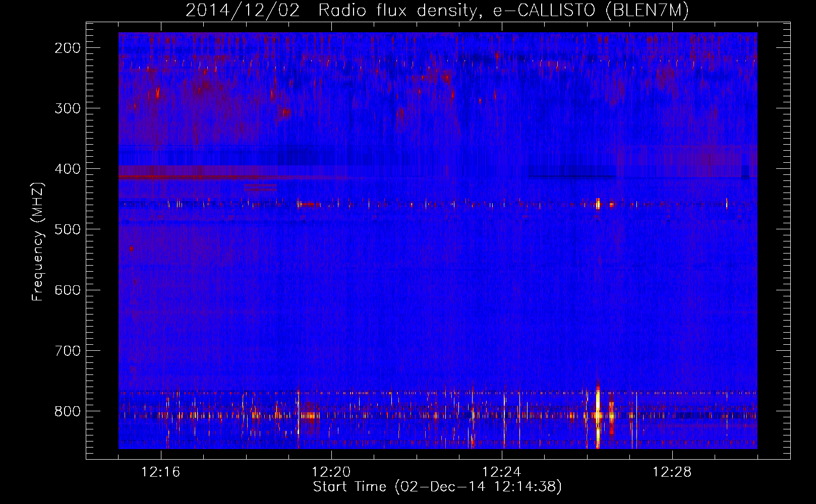Click the 300 frequency tick label
The width and height of the screenshot is (816, 504).
(68, 108)
